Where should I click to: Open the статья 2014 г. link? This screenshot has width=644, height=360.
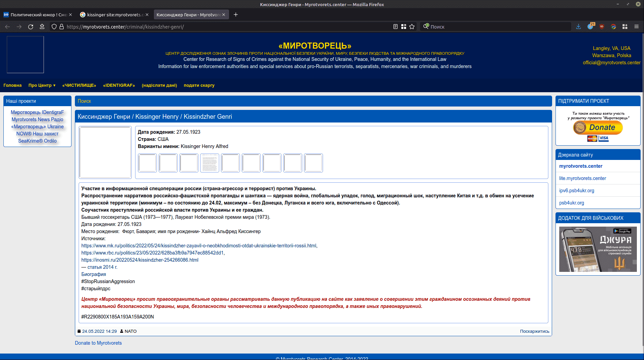pyautogui.click(x=102, y=267)
